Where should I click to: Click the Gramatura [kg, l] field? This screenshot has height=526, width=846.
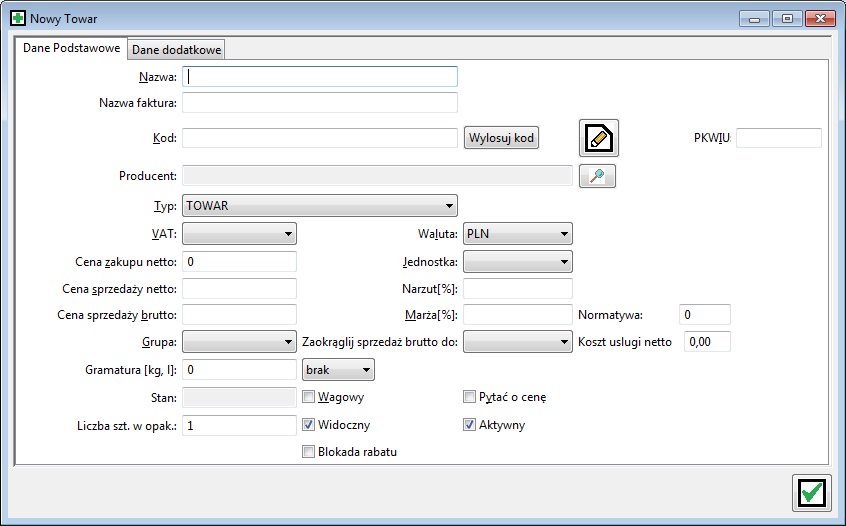click(240, 370)
